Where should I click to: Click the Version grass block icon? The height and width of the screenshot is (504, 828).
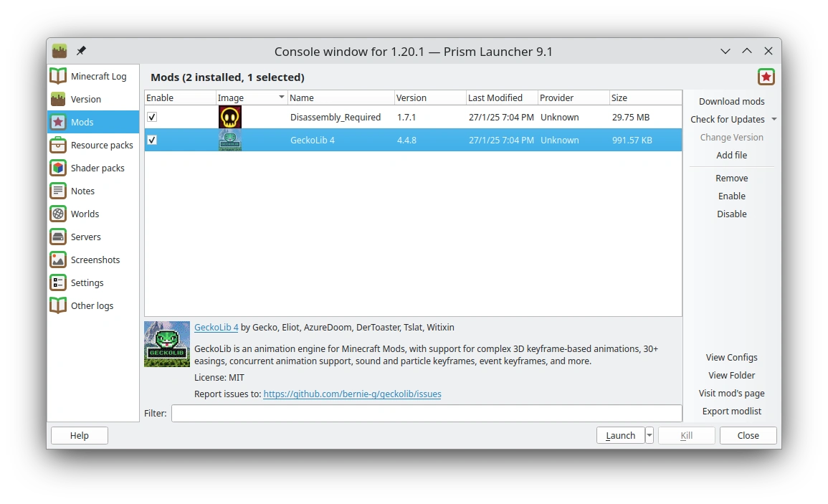click(x=58, y=100)
